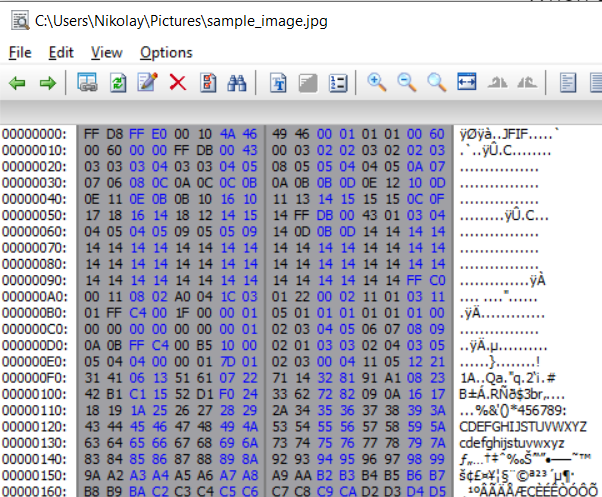Zoom in with the plus magnifier icon

(377, 83)
